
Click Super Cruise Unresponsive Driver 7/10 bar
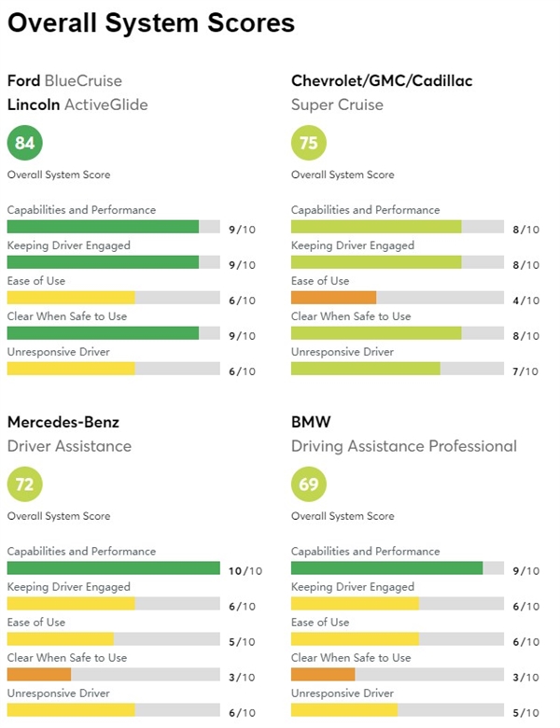(398, 369)
